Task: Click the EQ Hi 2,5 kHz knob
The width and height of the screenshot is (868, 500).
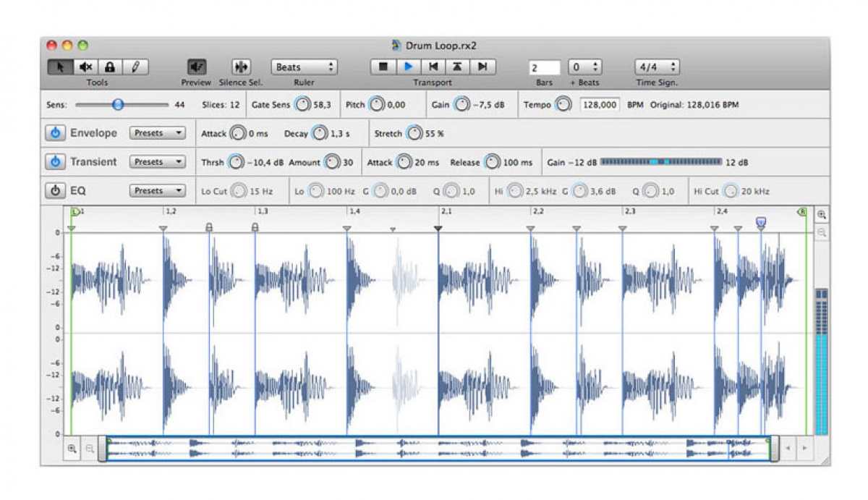Action: click(514, 192)
